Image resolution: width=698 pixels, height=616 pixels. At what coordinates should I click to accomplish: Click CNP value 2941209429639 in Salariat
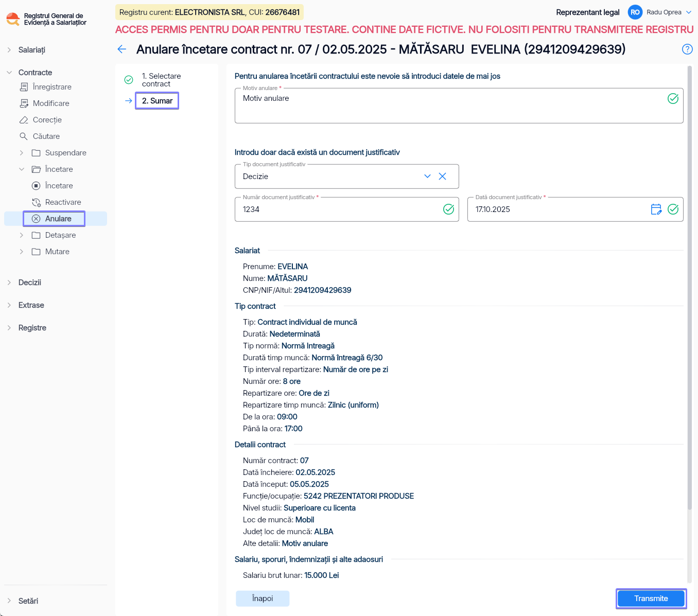[323, 290]
